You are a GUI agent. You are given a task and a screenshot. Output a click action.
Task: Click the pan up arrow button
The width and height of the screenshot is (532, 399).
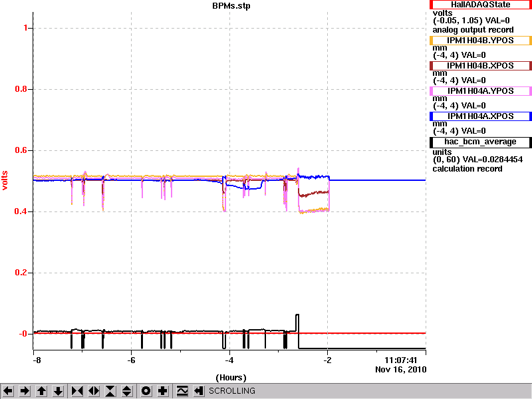pos(42,391)
